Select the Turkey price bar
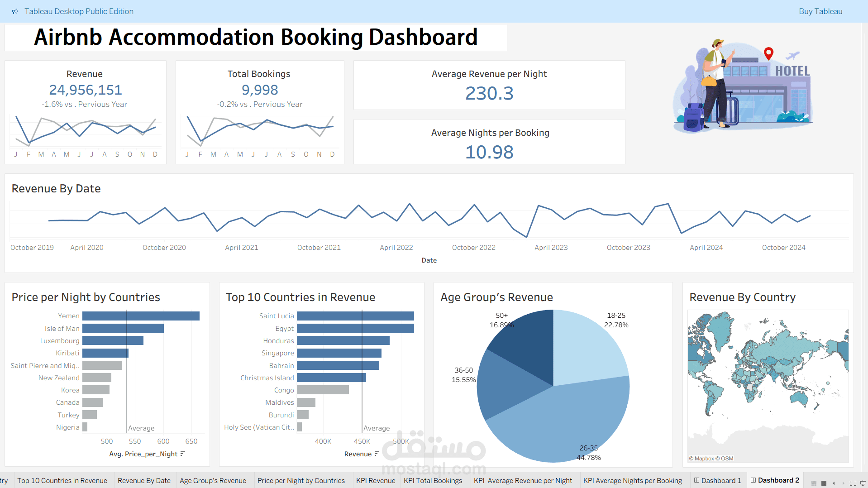Viewport: 868px width, 488px height. pyautogui.click(x=90, y=415)
